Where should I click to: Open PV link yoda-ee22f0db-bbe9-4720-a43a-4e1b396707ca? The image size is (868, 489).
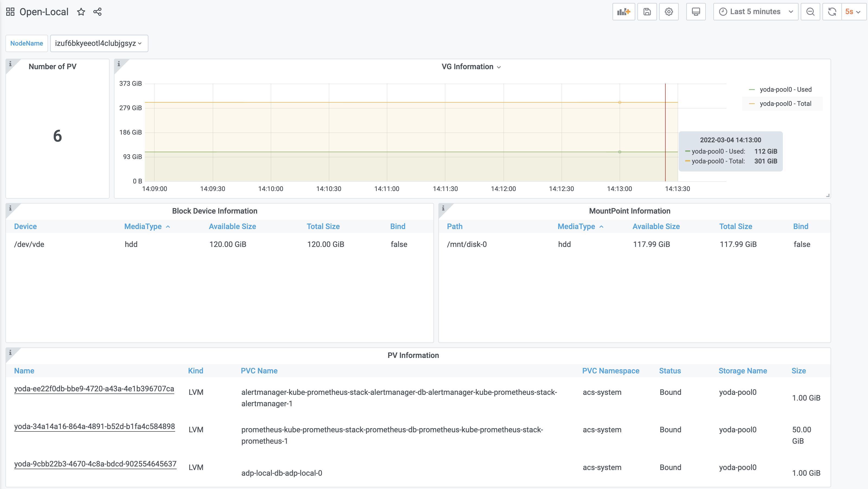94,389
